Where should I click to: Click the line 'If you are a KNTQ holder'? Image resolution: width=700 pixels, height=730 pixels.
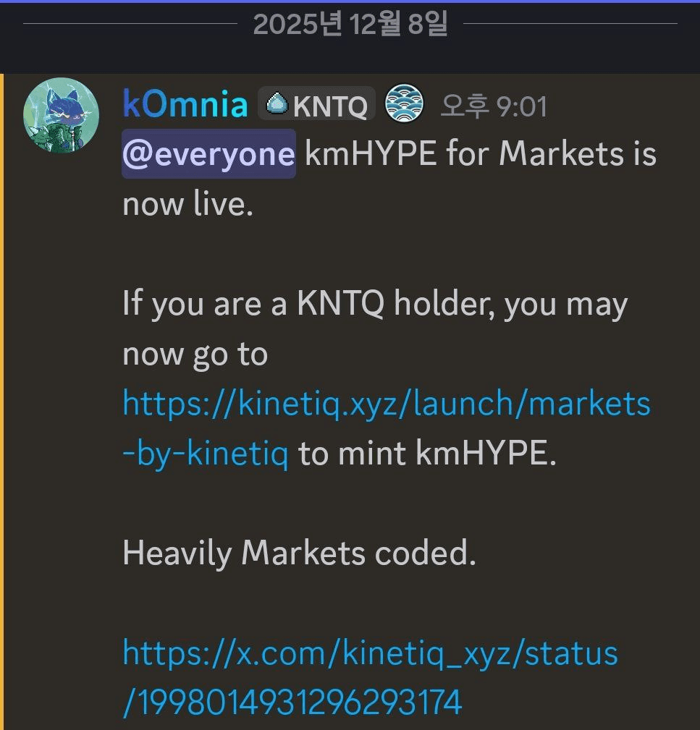374,305
